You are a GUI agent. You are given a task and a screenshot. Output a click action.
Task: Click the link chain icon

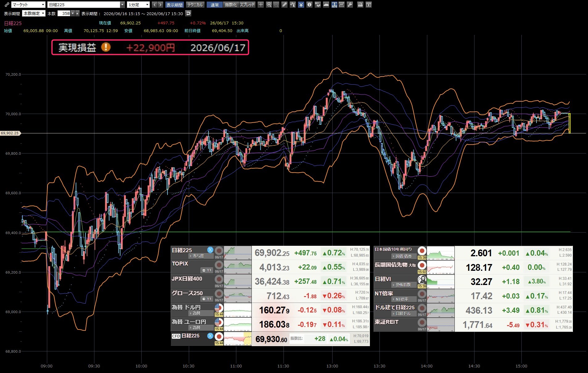(6, 5)
